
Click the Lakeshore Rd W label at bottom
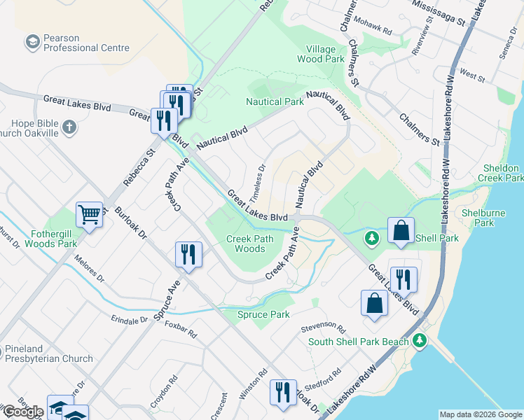pos(352,389)
